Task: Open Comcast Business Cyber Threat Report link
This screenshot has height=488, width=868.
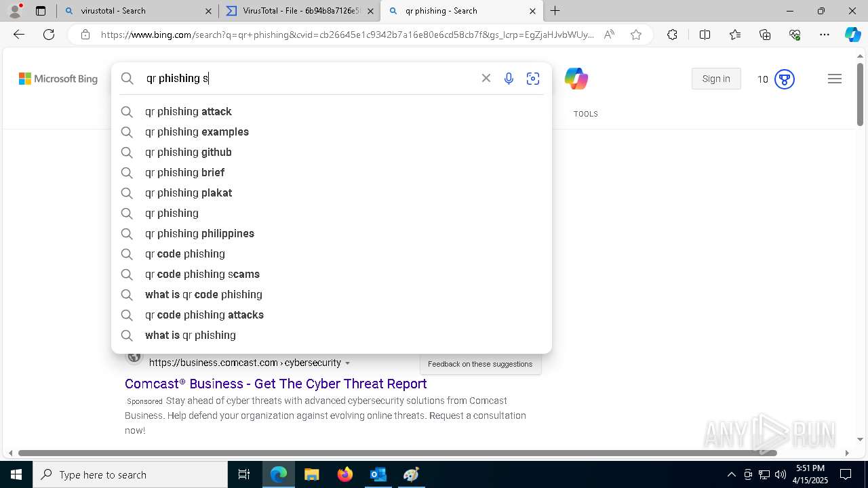Action: point(276,384)
